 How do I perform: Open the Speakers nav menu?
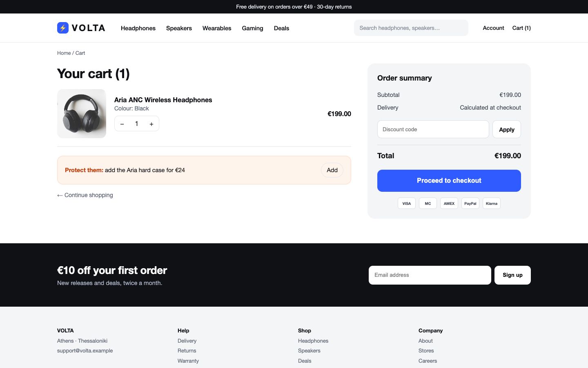click(x=179, y=28)
